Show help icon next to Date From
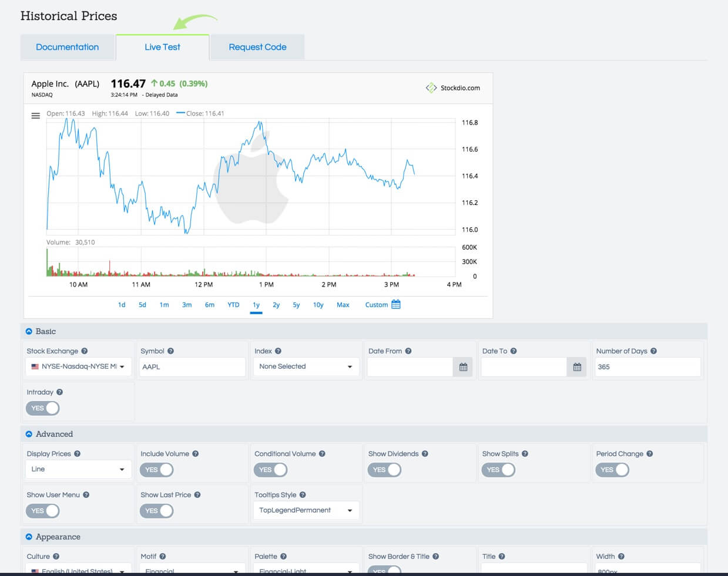The width and height of the screenshot is (728, 576). point(408,351)
